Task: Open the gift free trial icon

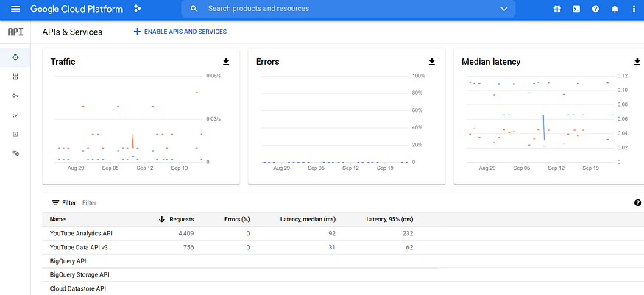Action: pos(557,9)
